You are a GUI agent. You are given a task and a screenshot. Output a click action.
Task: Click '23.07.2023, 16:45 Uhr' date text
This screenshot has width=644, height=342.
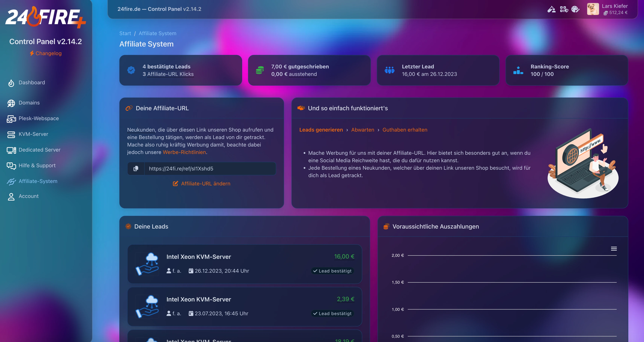click(x=222, y=314)
